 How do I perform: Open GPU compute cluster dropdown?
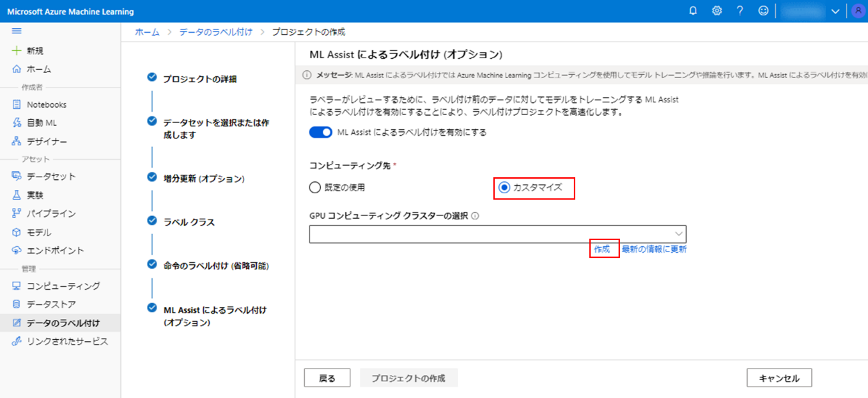[498, 233]
